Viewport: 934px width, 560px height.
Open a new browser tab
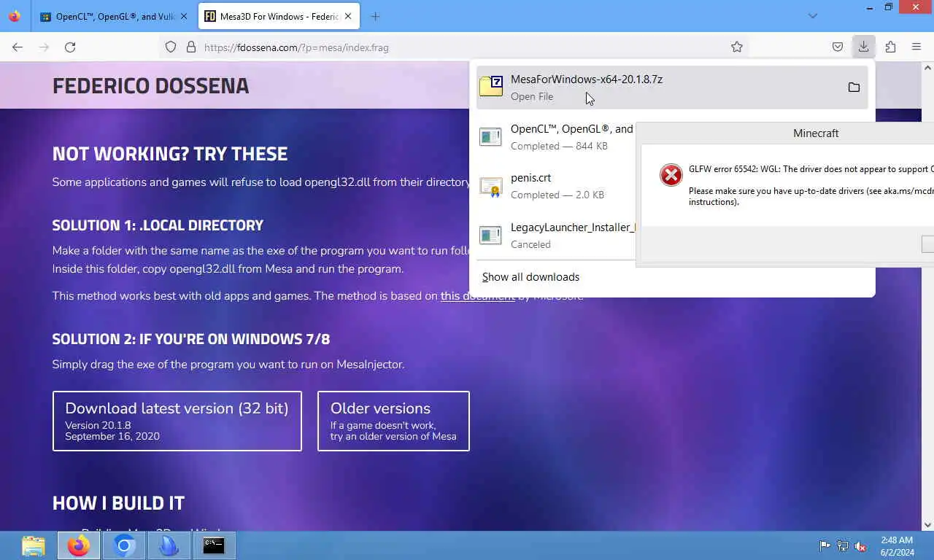(375, 16)
